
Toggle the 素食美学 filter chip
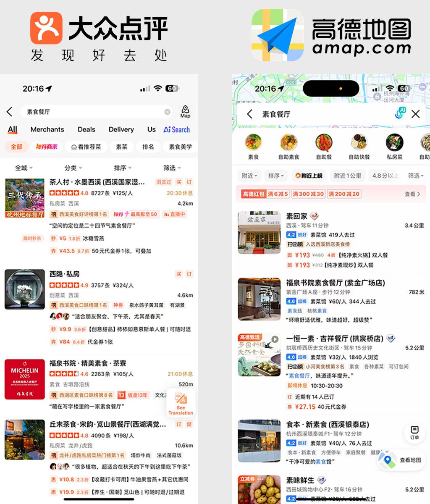pos(181,147)
